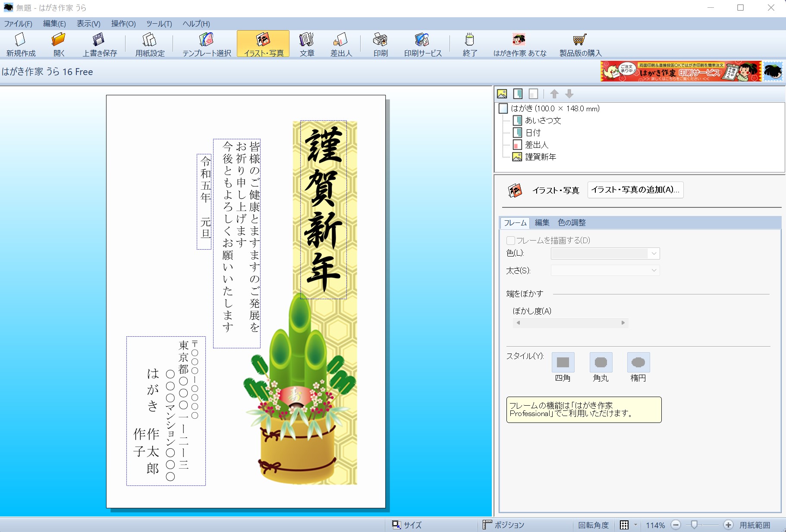Select the 謹賀新年 layer in the list
Image resolution: width=786 pixels, height=532 pixels.
541,157
